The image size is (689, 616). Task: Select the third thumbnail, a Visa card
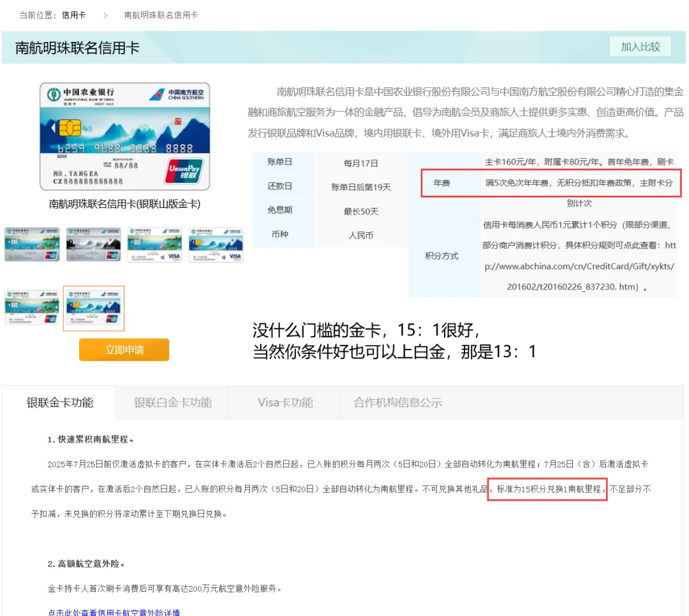click(x=154, y=244)
